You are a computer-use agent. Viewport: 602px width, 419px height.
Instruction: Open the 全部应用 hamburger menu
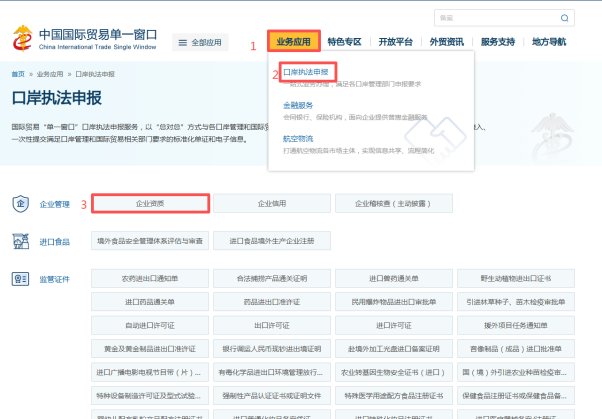[200, 42]
